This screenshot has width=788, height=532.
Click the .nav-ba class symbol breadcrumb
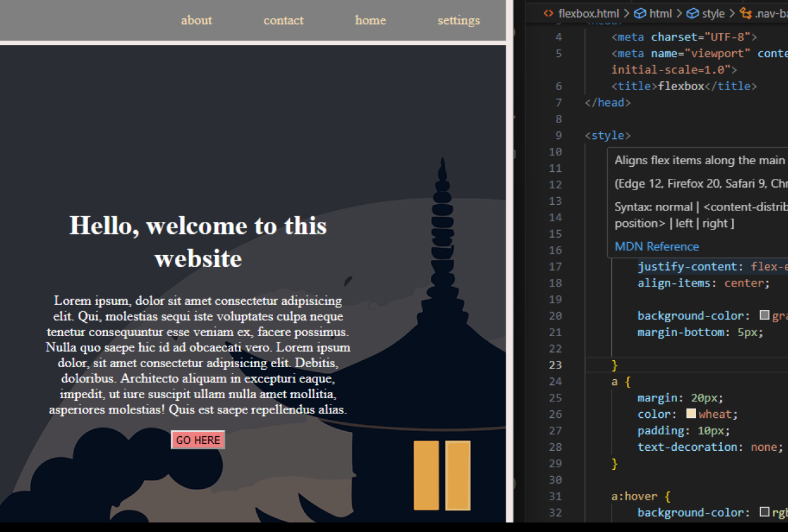pos(763,13)
